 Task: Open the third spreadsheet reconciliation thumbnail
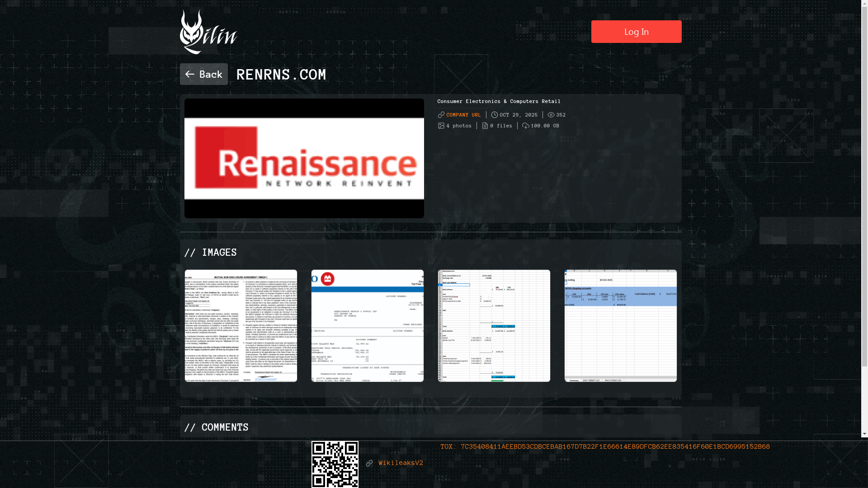pyautogui.click(x=494, y=326)
